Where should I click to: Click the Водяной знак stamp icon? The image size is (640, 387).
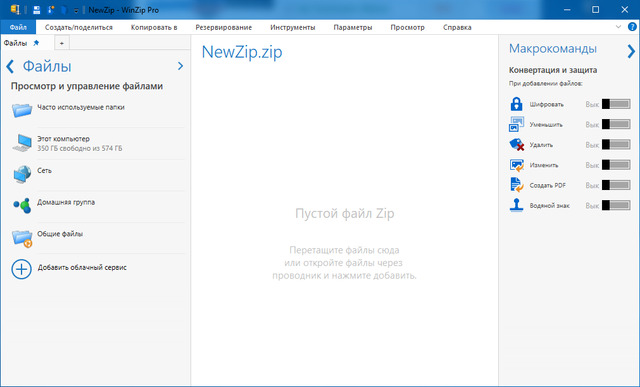pos(516,205)
